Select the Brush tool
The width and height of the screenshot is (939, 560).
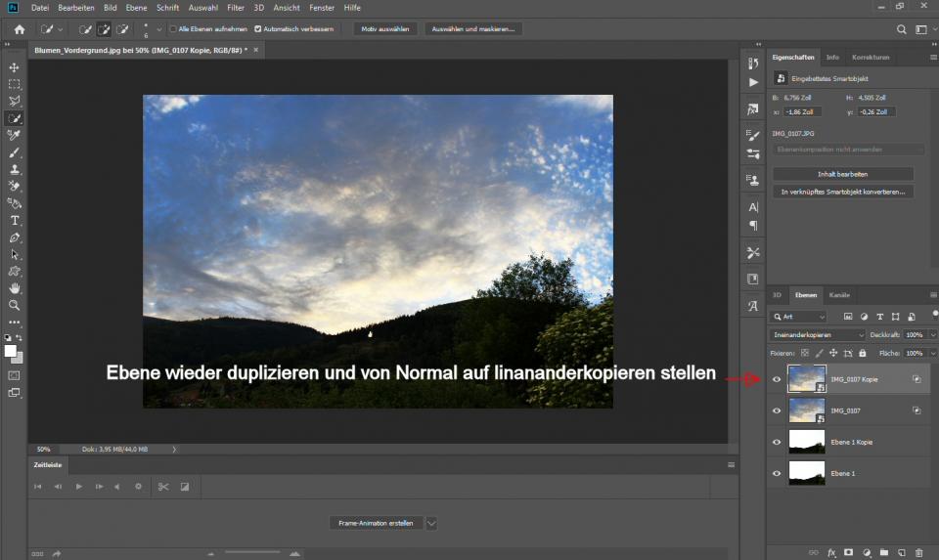pyautogui.click(x=15, y=152)
